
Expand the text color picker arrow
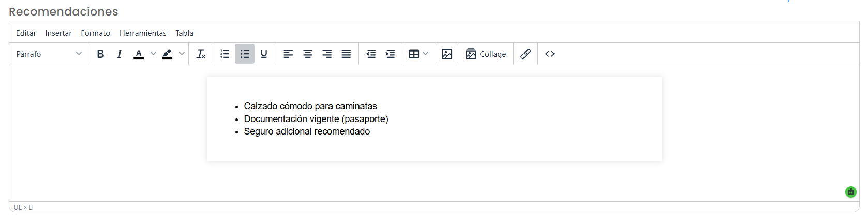[153, 54]
